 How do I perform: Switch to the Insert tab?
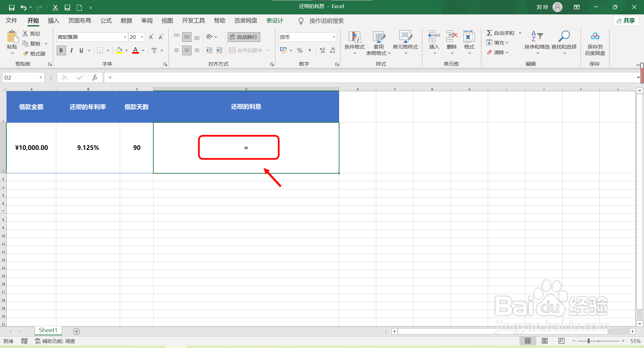[53, 21]
